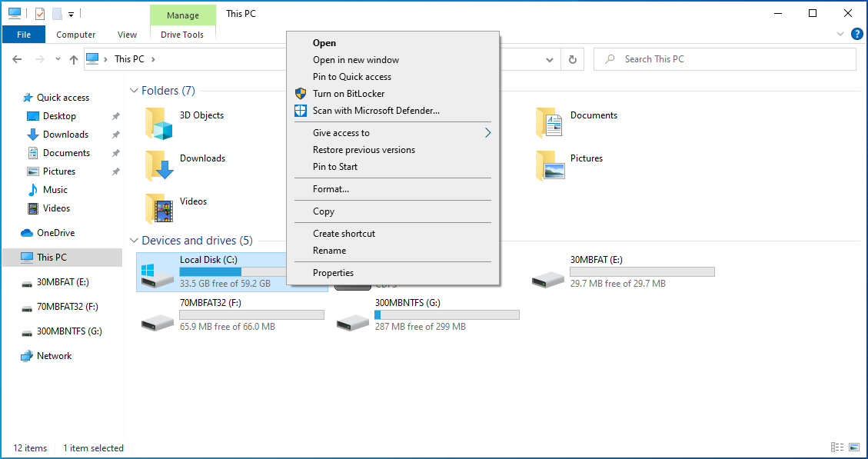Select 300MBNTFS (G:) drive icon in Devices

click(x=353, y=321)
